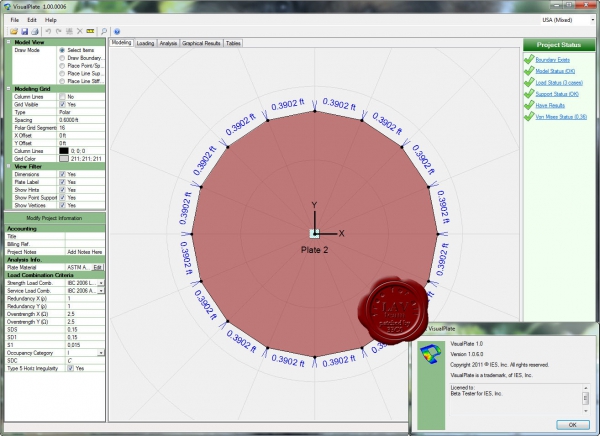600x436 pixels.
Task: Open the Help menu
Action: [x=51, y=20]
